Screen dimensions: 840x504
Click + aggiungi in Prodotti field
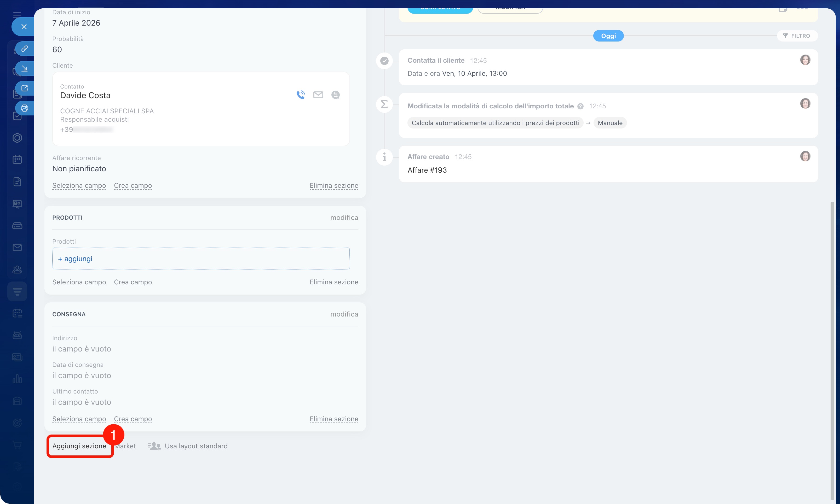pos(75,259)
